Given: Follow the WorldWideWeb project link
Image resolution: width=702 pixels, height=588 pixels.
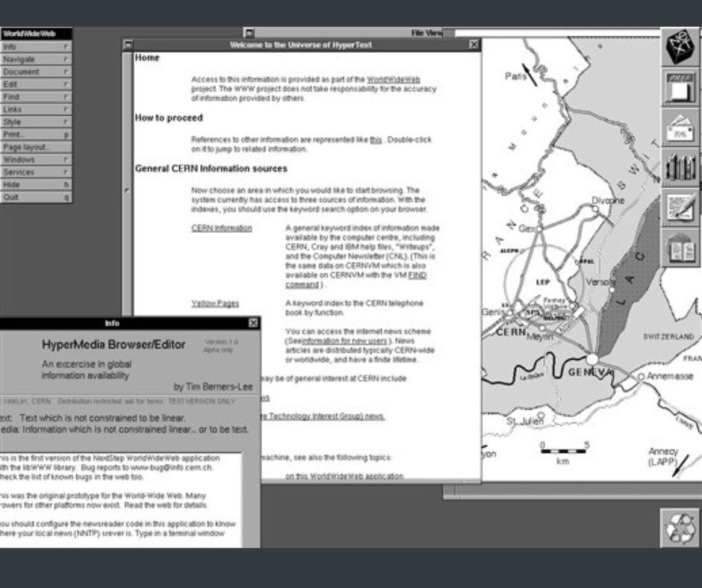Looking at the screenshot, I should tap(394, 80).
